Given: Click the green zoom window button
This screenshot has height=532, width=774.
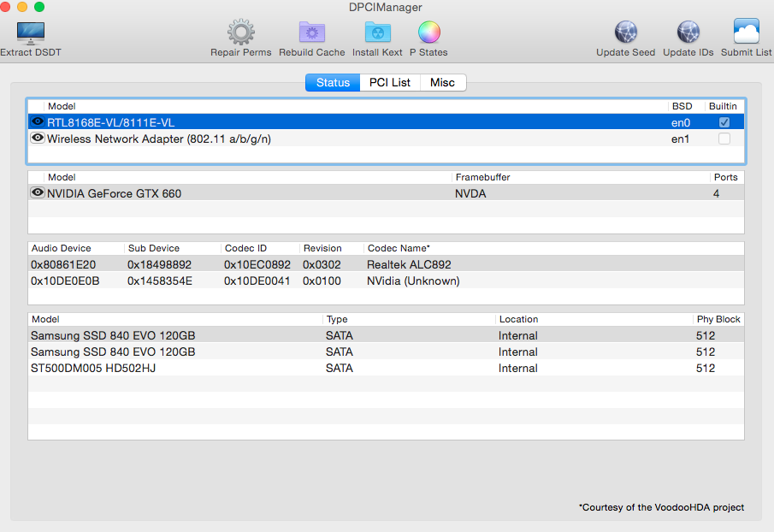Looking at the screenshot, I should coord(39,7).
